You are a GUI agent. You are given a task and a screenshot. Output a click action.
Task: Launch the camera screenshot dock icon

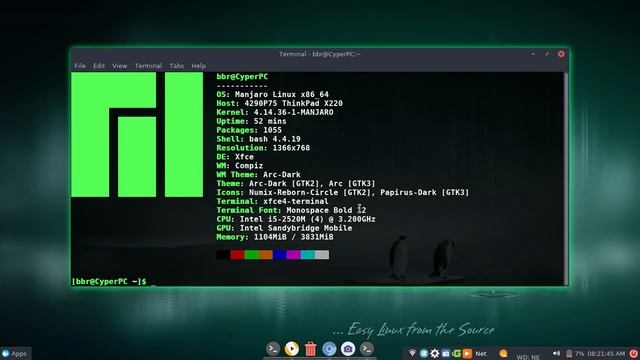point(348,349)
